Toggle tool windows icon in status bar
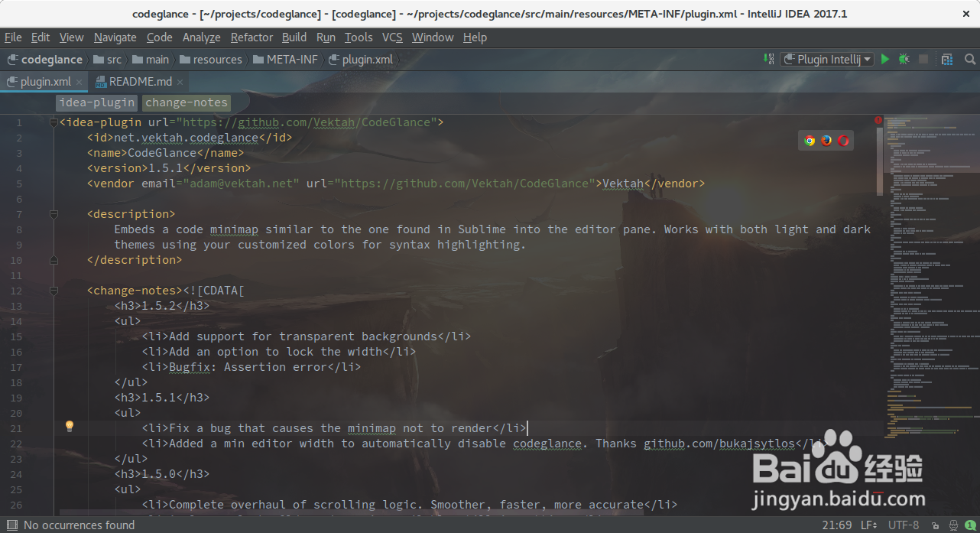This screenshot has width=980, height=533. pos(11,525)
